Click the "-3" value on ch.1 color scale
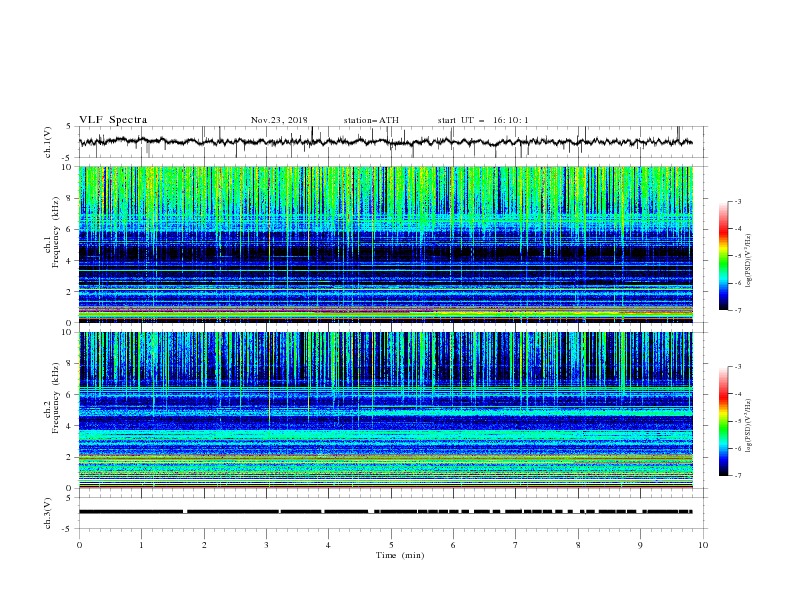 pos(737,201)
